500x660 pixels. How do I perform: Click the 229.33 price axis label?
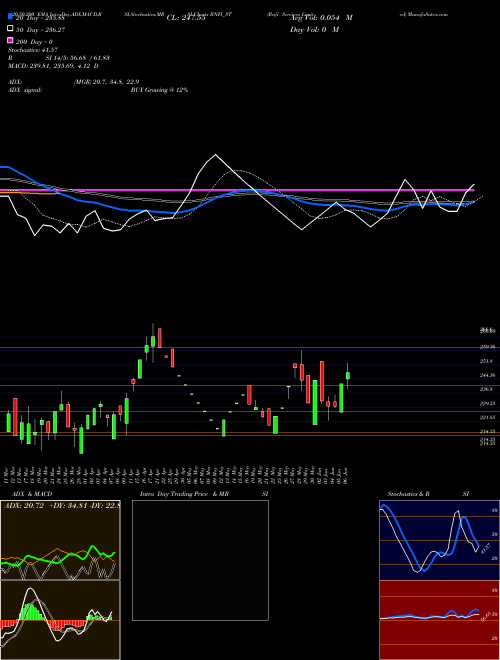point(487,403)
